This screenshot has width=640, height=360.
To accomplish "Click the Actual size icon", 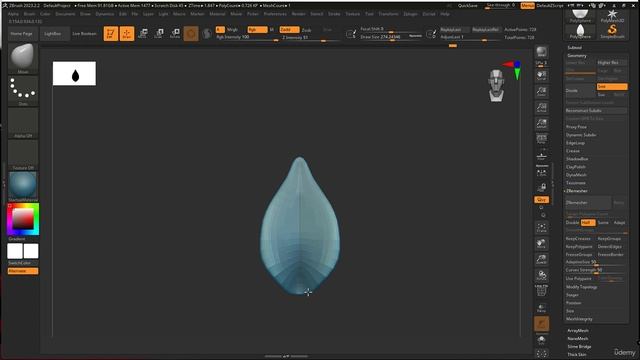I will tap(542, 108).
